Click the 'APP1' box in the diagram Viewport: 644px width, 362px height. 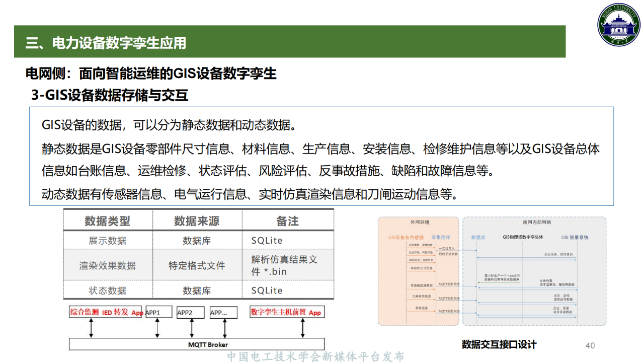click(158, 312)
